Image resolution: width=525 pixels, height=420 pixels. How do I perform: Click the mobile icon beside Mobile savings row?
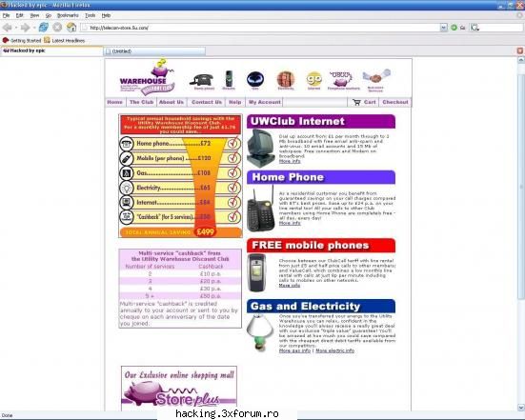[x=127, y=158]
